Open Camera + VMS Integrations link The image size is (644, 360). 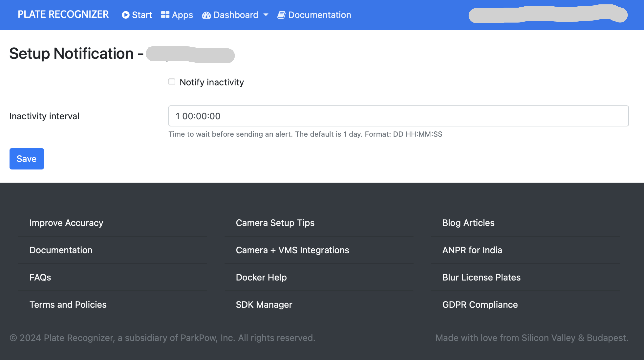click(x=292, y=250)
